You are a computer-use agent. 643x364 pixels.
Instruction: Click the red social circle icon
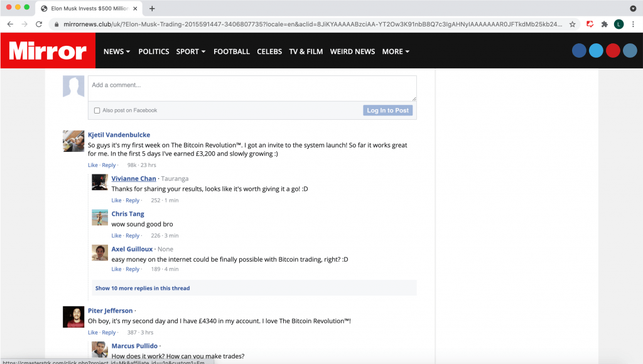(x=613, y=51)
